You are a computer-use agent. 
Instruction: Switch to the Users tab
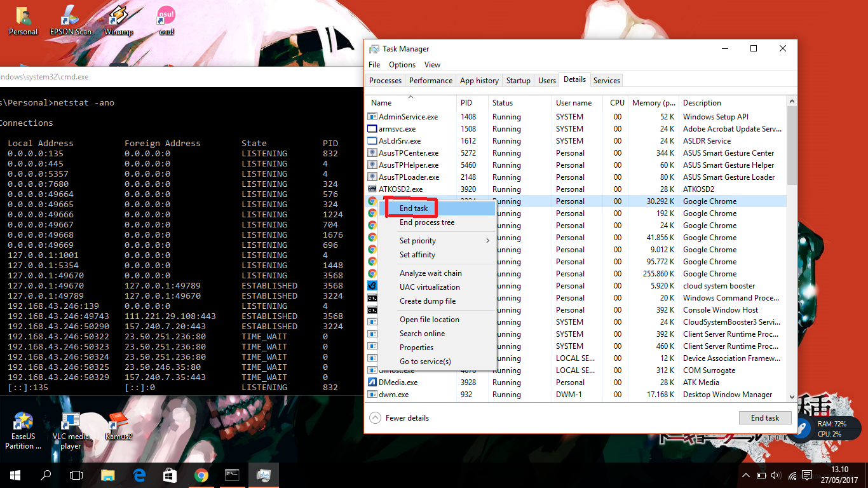point(547,81)
